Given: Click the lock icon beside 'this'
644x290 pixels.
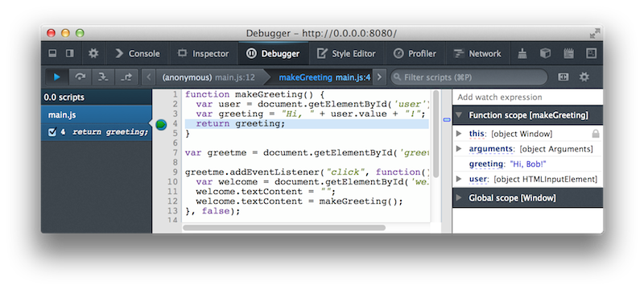Looking at the screenshot, I should tap(595, 134).
